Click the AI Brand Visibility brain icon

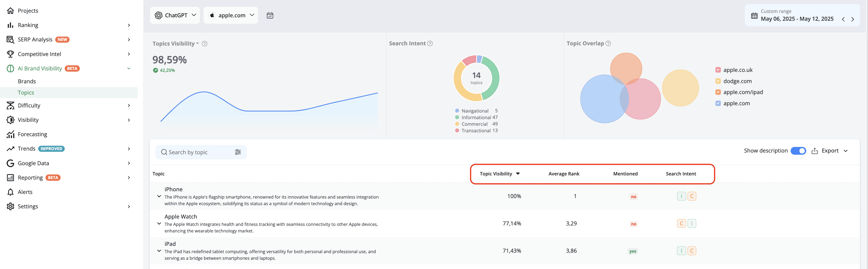(10, 68)
